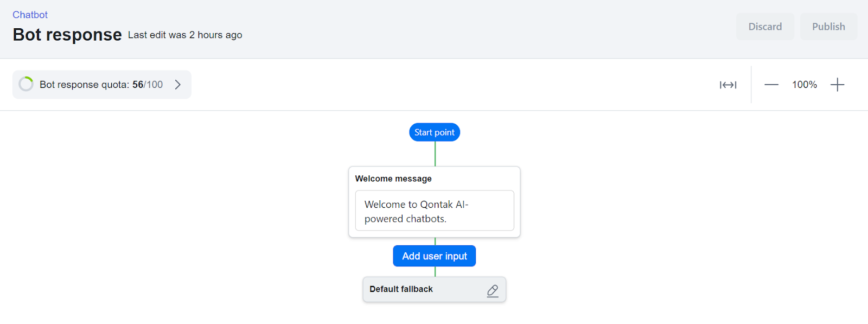Click the Last edit timestamp text
Viewport: 868px width, 324px height.
point(185,35)
